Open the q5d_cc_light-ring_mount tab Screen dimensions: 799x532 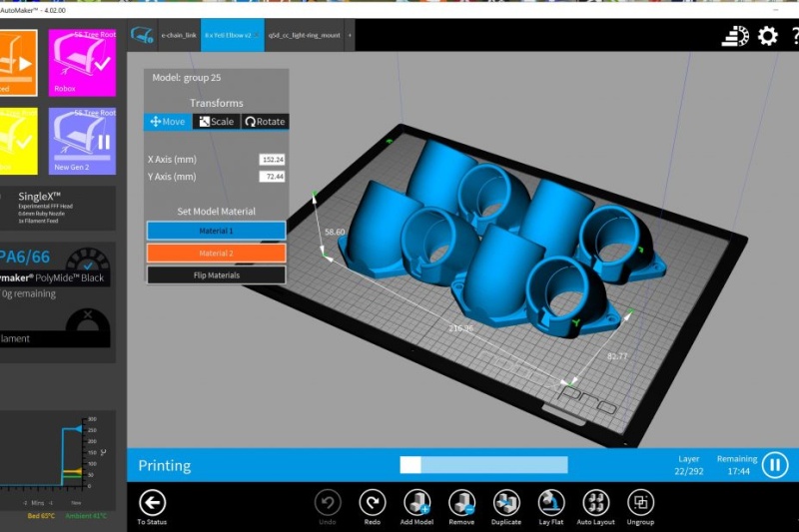(x=304, y=35)
